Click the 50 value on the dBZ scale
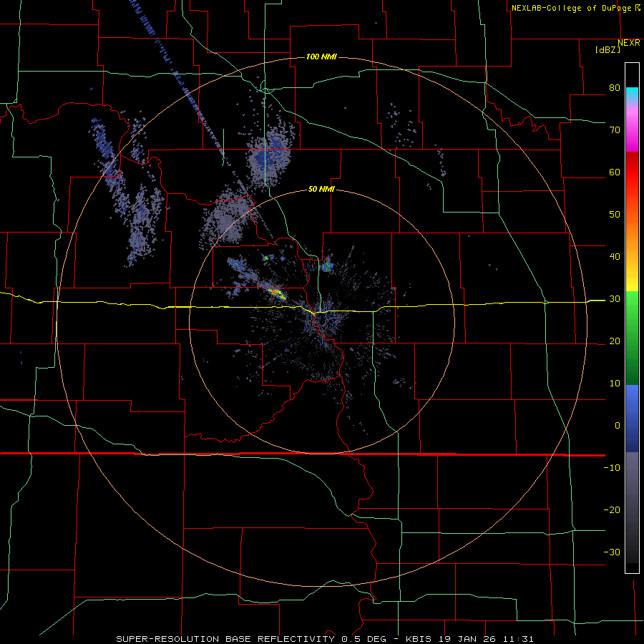The height and width of the screenshot is (644, 644). 615,215
